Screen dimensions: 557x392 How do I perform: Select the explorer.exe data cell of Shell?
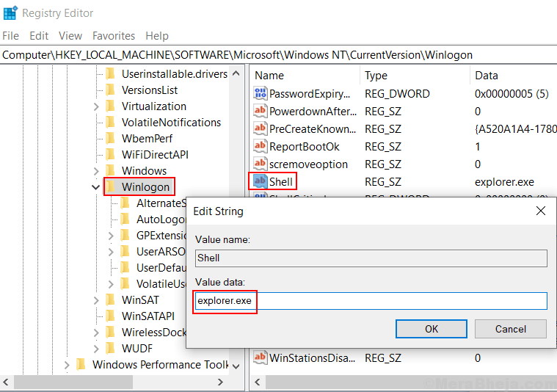click(x=504, y=182)
